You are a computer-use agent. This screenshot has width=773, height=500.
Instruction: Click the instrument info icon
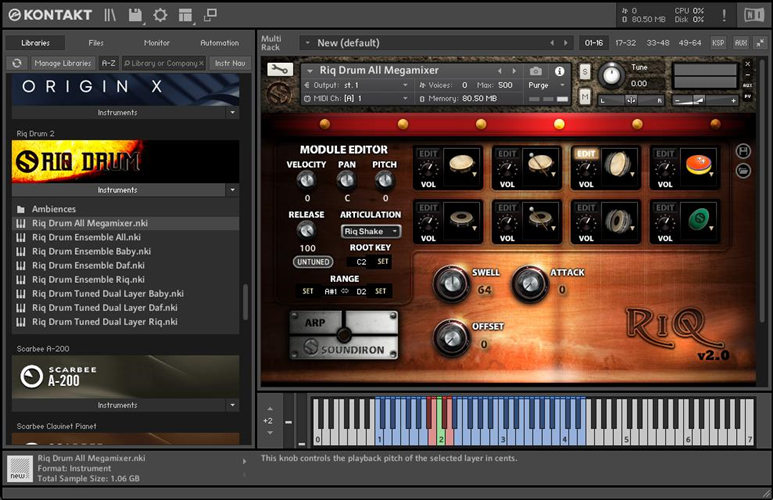pyautogui.click(x=559, y=71)
